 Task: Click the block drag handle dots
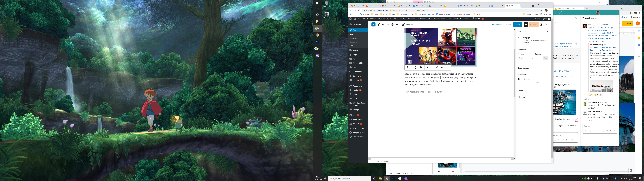411,68
